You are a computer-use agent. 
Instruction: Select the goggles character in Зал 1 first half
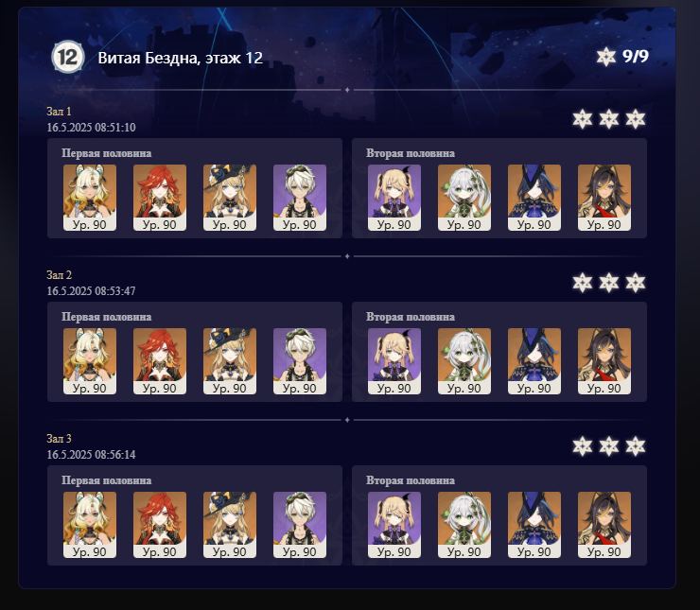(300, 198)
